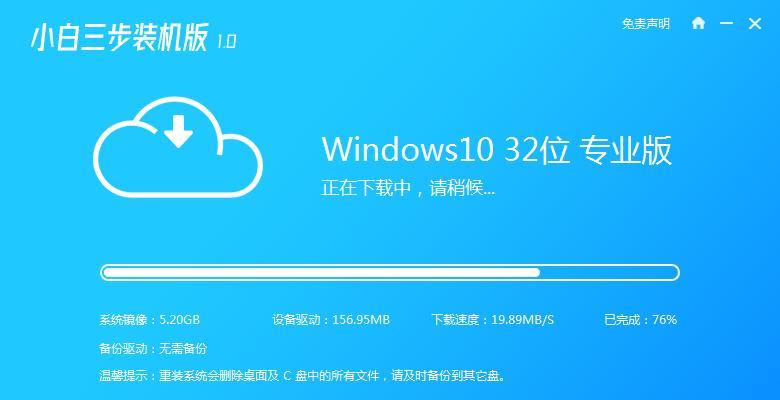
Task: Click the 温馨提示 warning text
Action: 302,376
